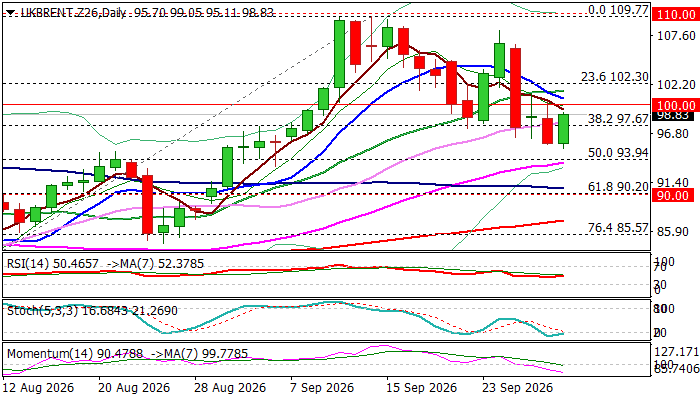Click the last green candlestick on the chart
The height and width of the screenshot is (400, 700).
click(563, 129)
